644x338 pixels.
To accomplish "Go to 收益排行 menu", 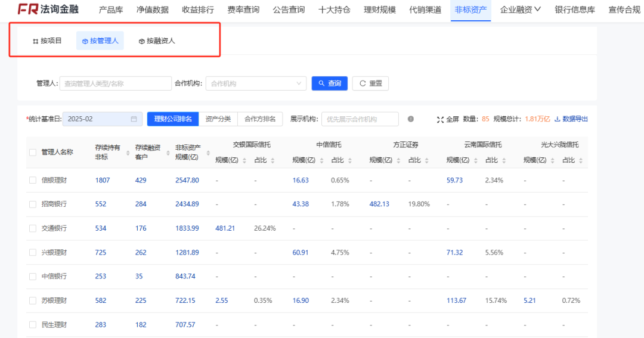I will [198, 10].
